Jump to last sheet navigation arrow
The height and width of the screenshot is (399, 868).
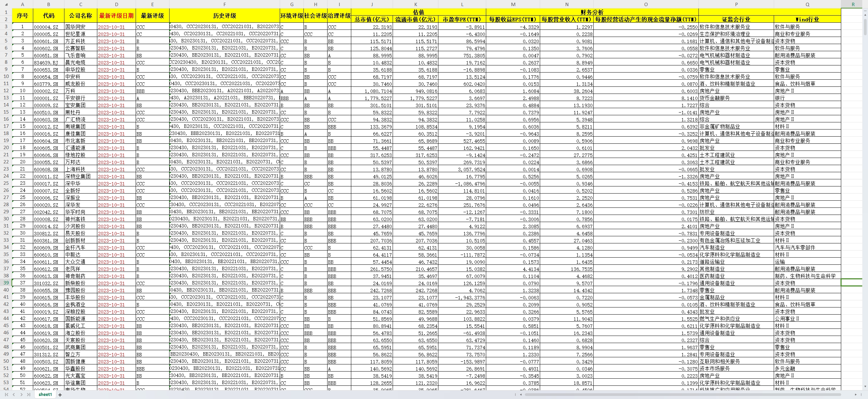[29, 395]
